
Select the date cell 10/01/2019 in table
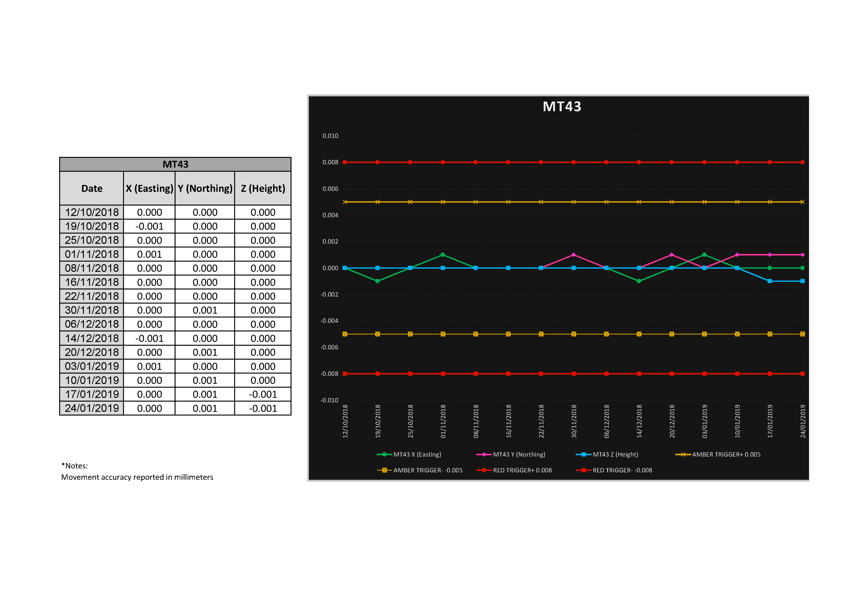(x=92, y=380)
